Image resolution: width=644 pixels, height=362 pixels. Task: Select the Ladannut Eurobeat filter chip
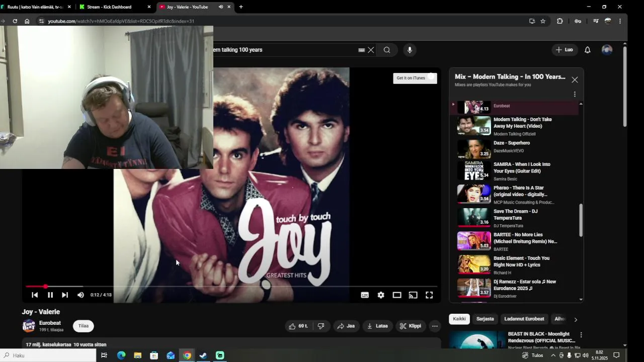point(524,319)
